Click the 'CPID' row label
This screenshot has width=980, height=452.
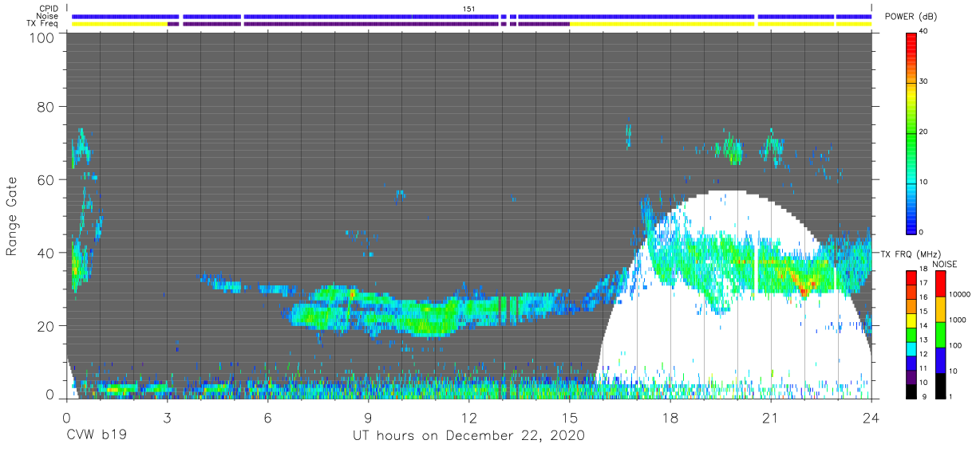point(48,8)
